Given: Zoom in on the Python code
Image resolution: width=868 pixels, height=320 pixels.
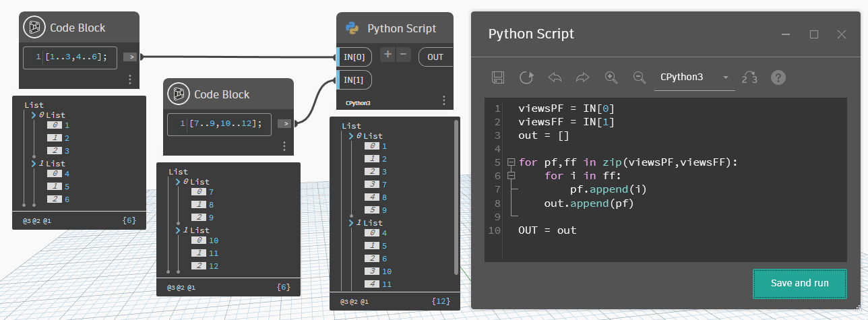Looking at the screenshot, I should coord(611,77).
